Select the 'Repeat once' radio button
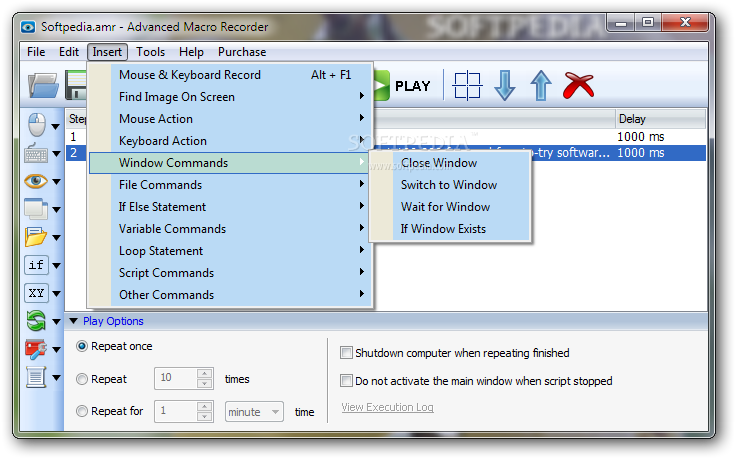This screenshot has height=459, width=736. click(x=82, y=346)
